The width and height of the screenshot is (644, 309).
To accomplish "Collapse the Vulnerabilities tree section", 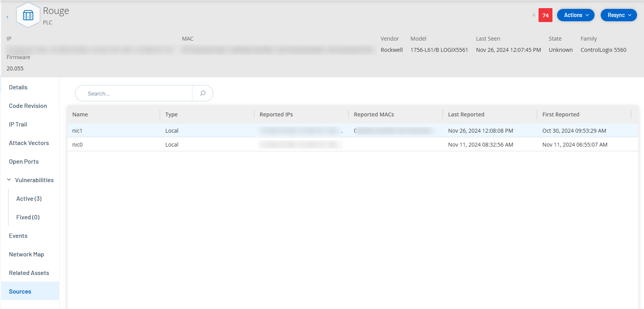I will point(9,180).
